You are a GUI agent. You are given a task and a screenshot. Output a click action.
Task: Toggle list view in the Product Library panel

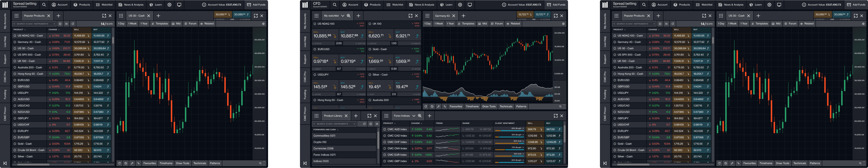point(377,124)
